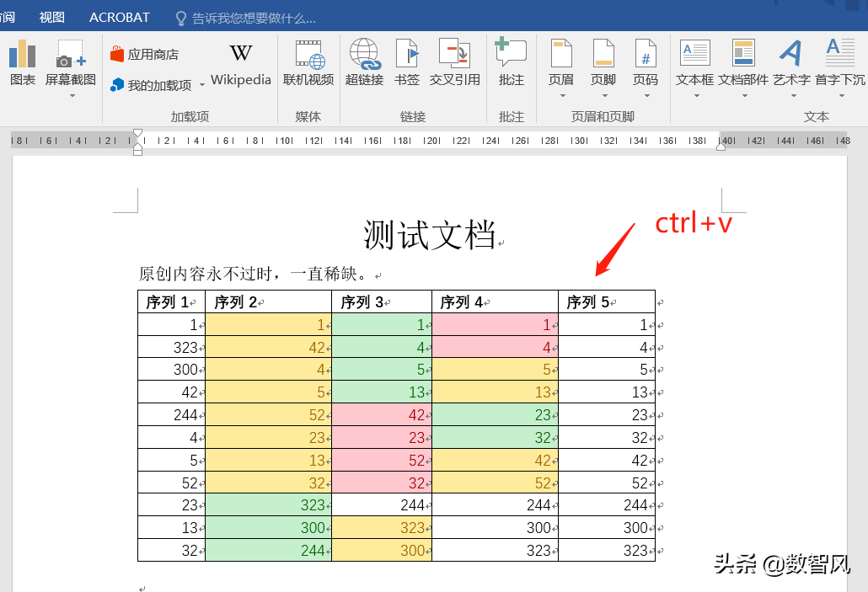Viewport: 868px width, 592px height.
Task: Add a comment using 批注
Action: point(511,63)
